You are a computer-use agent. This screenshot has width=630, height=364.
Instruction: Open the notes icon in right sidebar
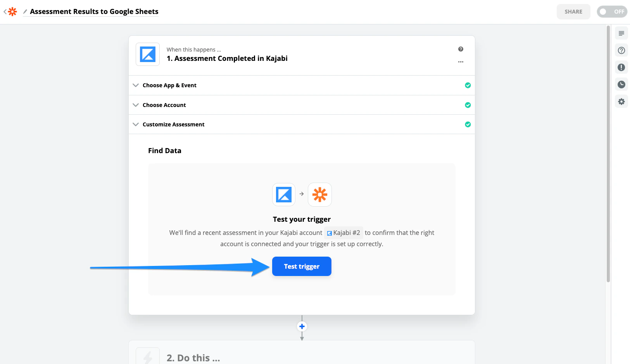click(x=621, y=33)
